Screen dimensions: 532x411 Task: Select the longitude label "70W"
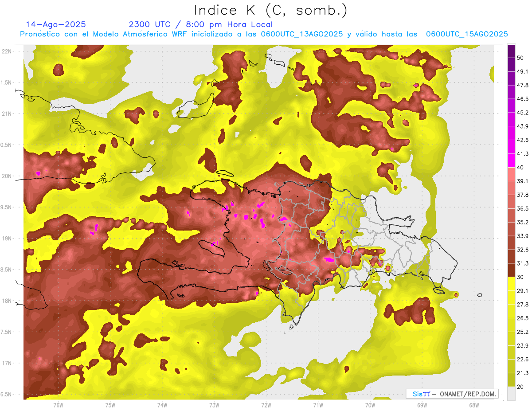coord(370,405)
